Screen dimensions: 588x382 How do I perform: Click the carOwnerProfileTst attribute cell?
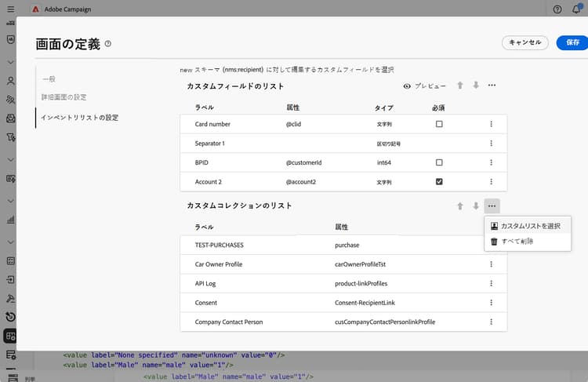coord(360,264)
